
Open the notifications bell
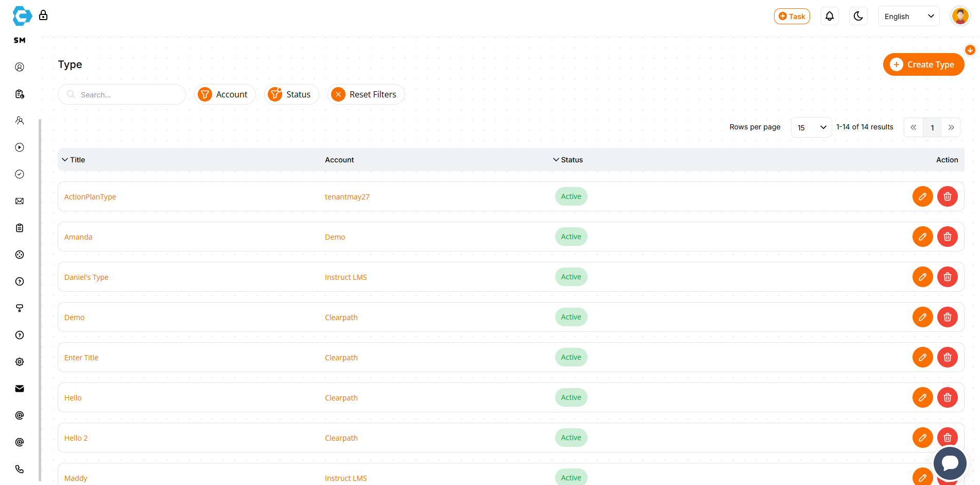[830, 16]
